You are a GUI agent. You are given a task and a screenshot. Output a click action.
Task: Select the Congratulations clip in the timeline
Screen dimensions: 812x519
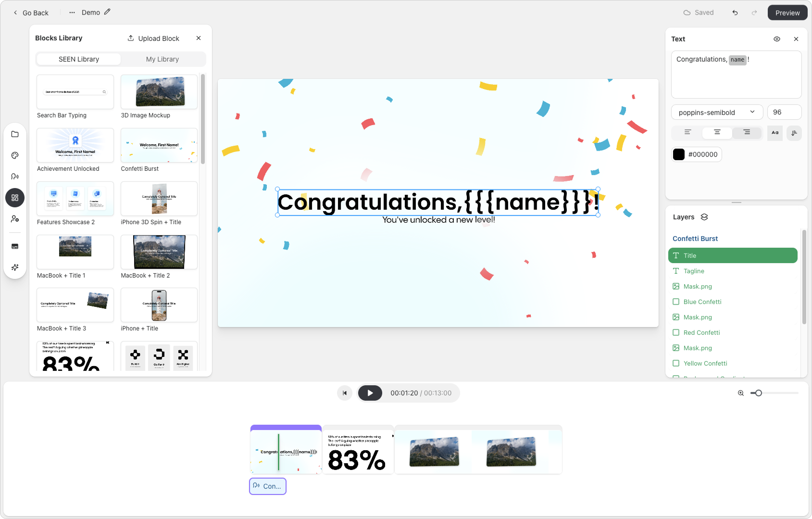click(x=286, y=450)
